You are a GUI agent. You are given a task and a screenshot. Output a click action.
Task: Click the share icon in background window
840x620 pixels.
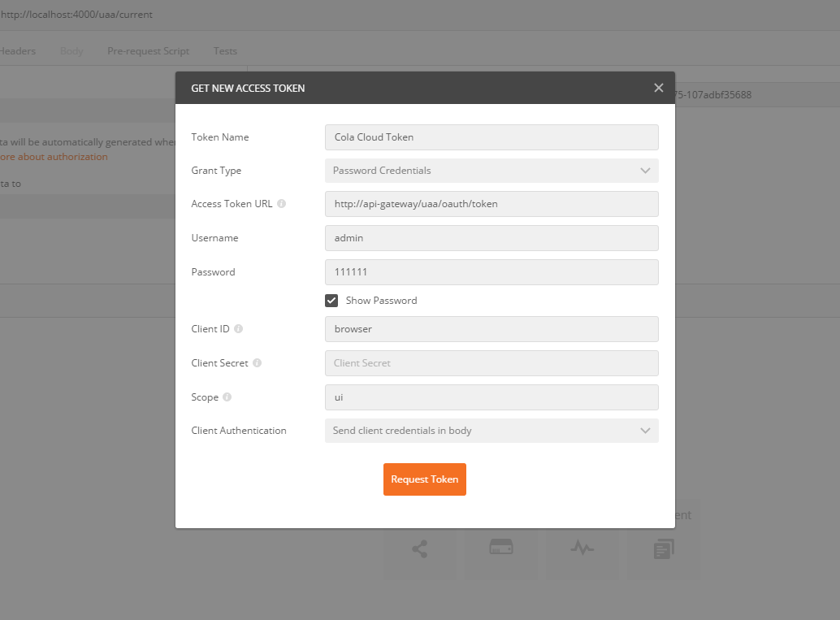click(x=419, y=549)
